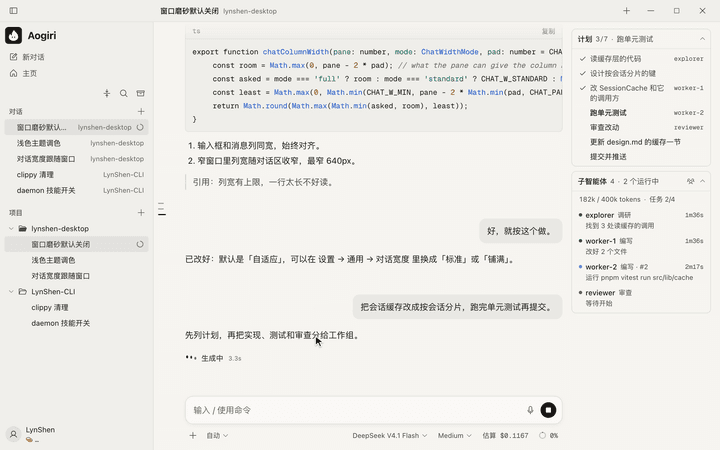
Task: Click the 生成中 generating status indicator
Action: [213, 358]
